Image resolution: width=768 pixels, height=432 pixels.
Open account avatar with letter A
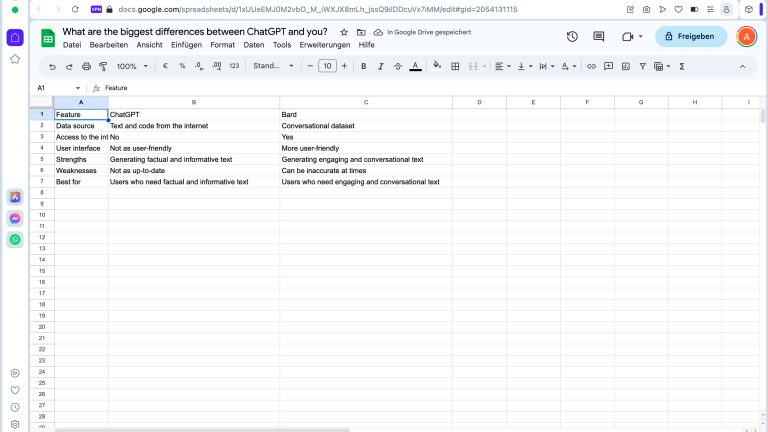(746, 36)
